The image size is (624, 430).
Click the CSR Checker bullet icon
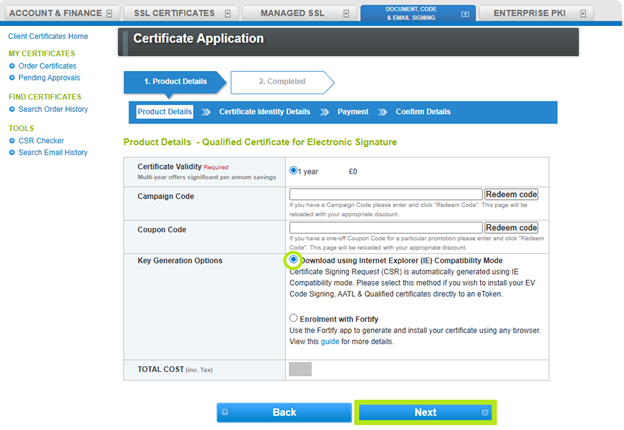[x=12, y=141]
